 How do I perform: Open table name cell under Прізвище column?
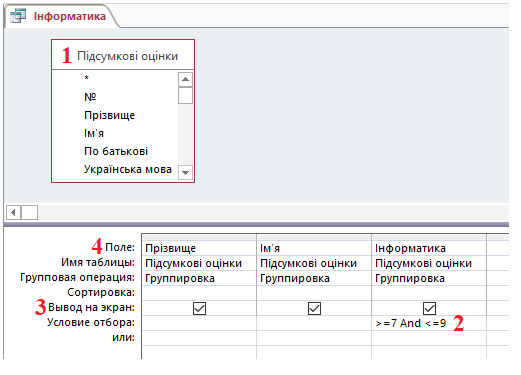199,263
